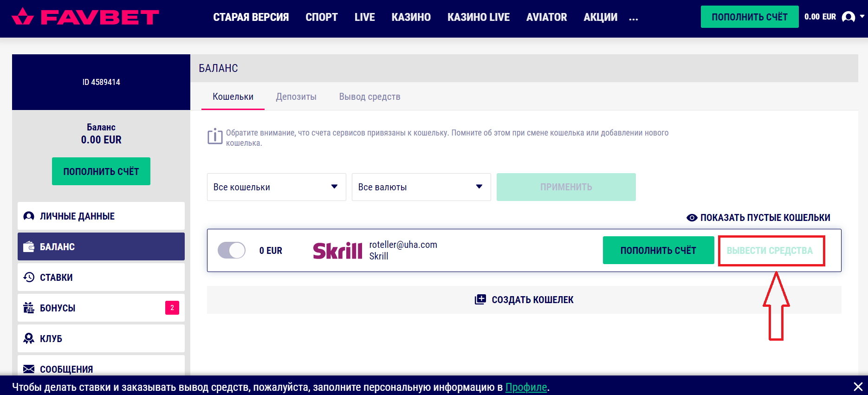The image size is (868, 395).
Task: Open the 'Все валюты' dropdown
Action: (x=421, y=187)
